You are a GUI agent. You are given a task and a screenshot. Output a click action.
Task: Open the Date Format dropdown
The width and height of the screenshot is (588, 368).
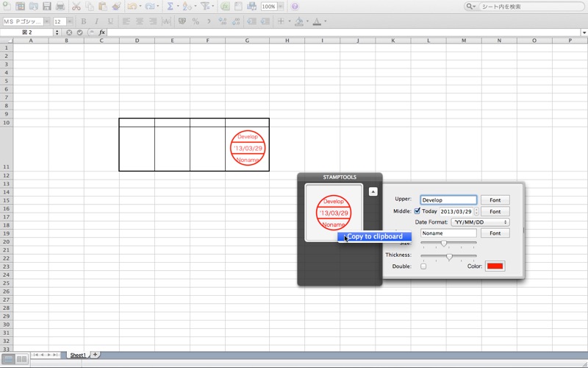pyautogui.click(x=480, y=222)
